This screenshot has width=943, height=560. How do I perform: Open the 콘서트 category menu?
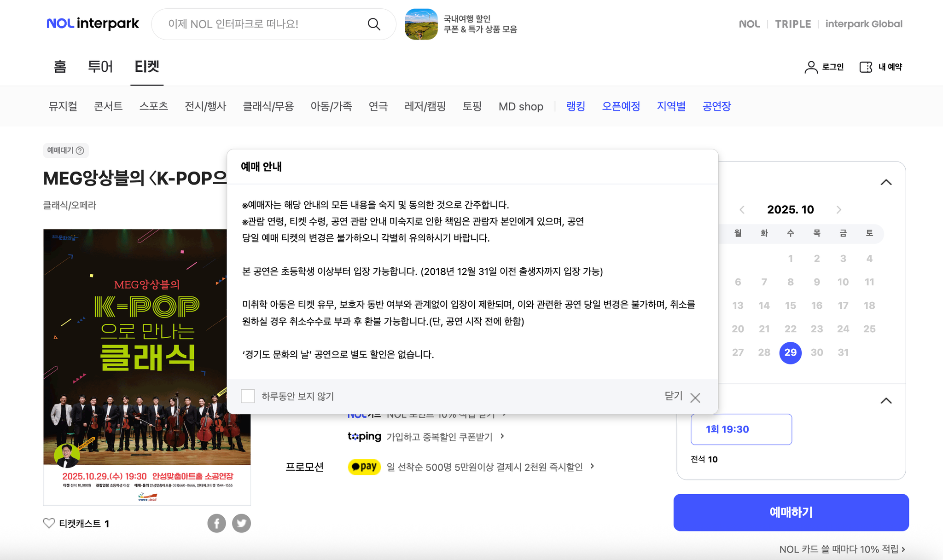(108, 106)
